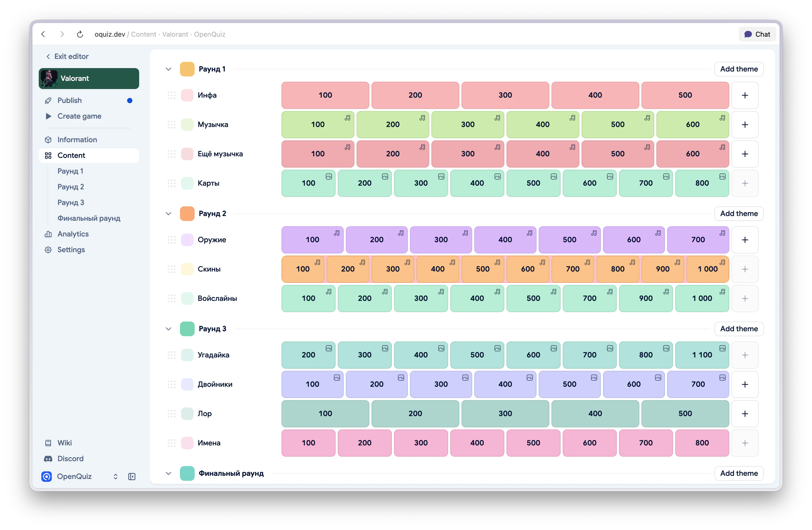
Task: Click the Publish rocket icon
Action: (48, 100)
